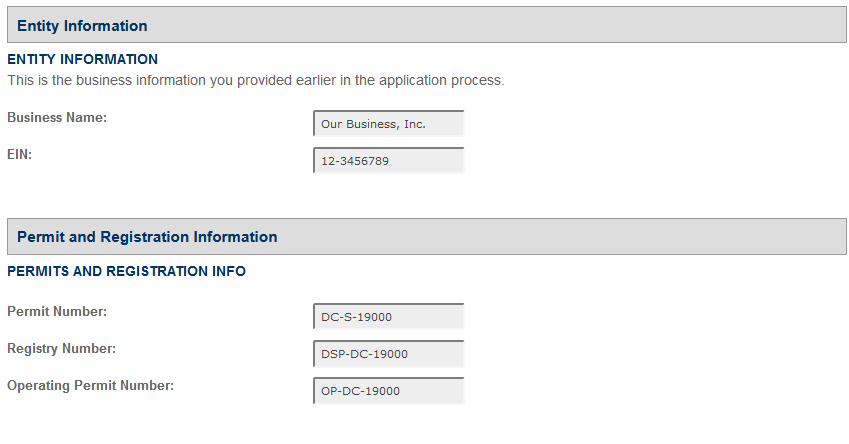
Task: Click the field containing 12-3456789
Action: pyautogui.click(x=389, y=161)
